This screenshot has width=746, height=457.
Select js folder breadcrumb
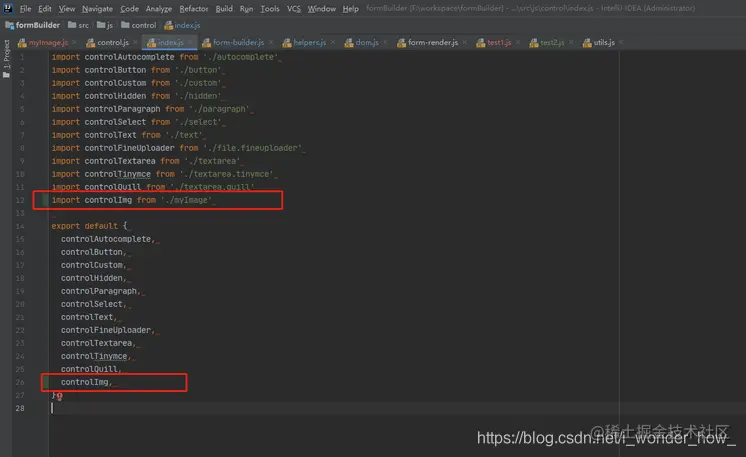pos(105,25)
